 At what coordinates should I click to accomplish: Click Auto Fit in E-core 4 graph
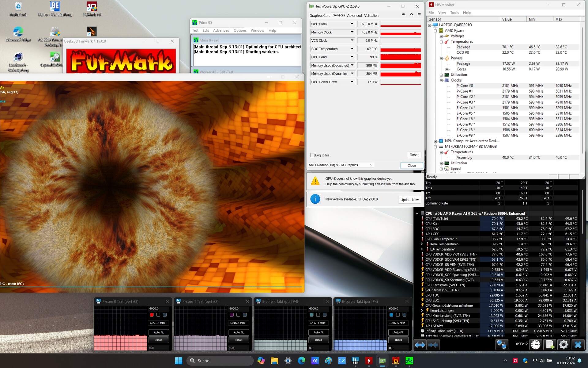point(318,332)
